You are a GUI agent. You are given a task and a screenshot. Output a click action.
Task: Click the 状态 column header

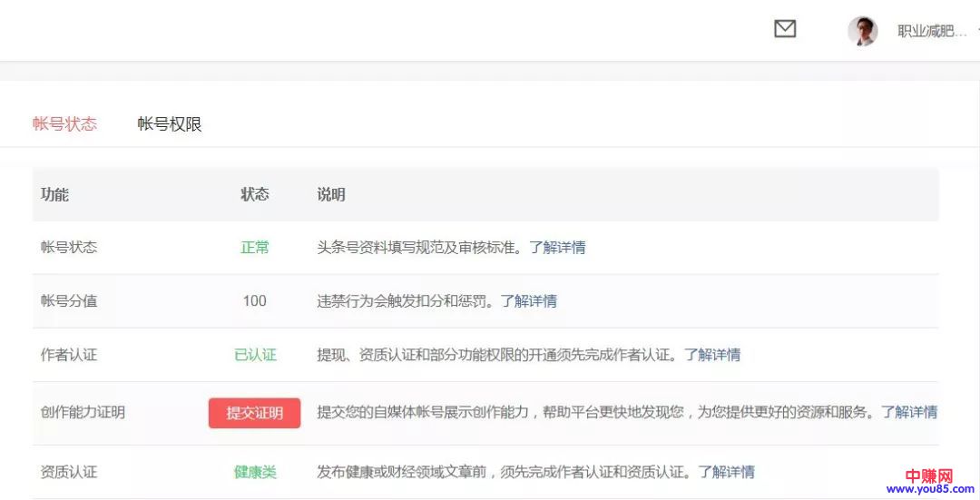[255, 194]
